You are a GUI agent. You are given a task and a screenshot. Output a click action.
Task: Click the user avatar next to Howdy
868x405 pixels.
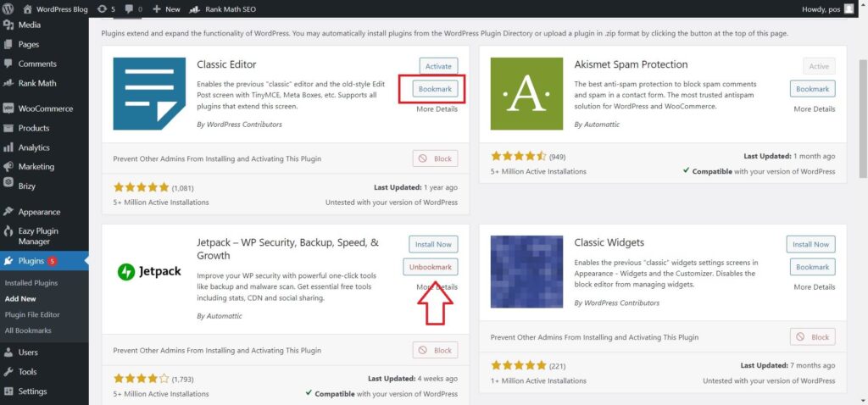(849, 8)
